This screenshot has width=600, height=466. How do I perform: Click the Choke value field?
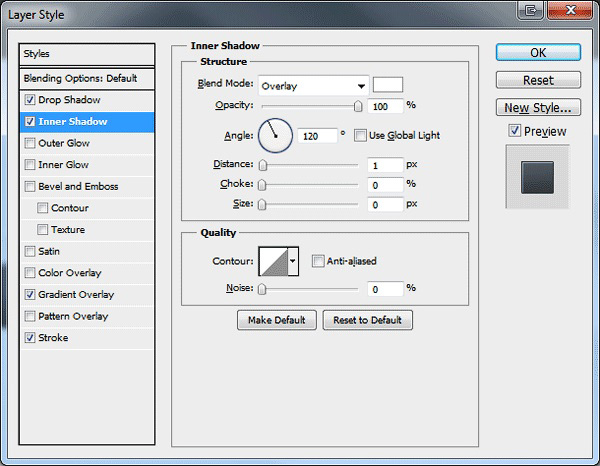[x=385, y=185]
